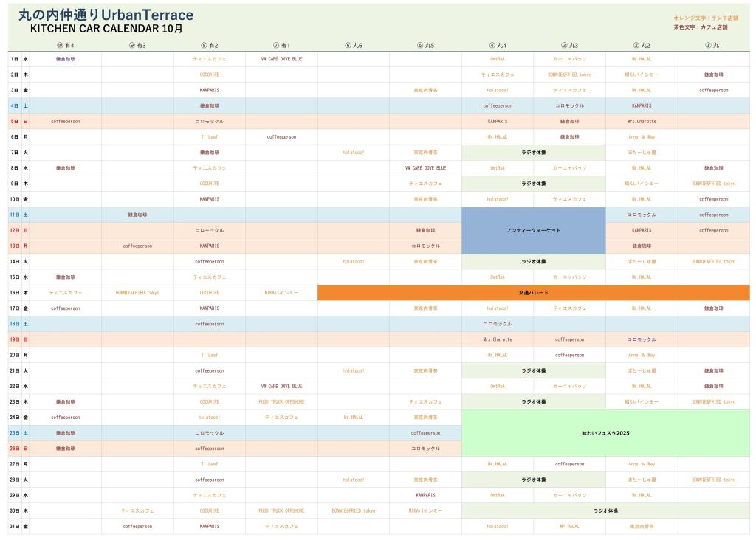Click the KITCHEN CAR CALENDAR 10月 heading
The image size is (756, 540).
point(106,29)
